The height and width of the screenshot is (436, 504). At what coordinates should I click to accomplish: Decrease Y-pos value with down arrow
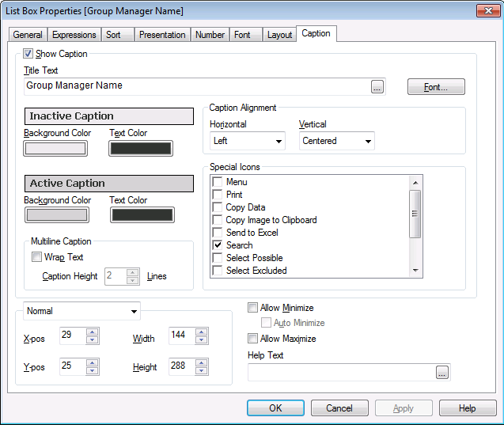(93, 371)
